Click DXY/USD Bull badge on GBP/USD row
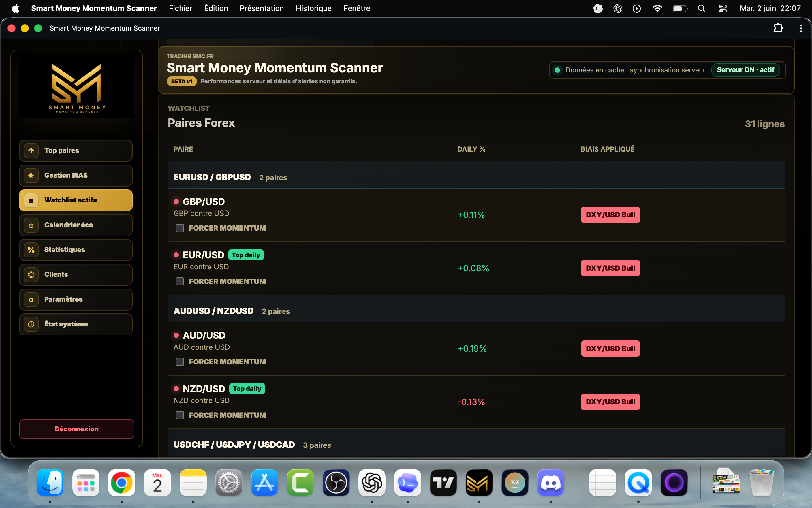 [x=610, y=215]
